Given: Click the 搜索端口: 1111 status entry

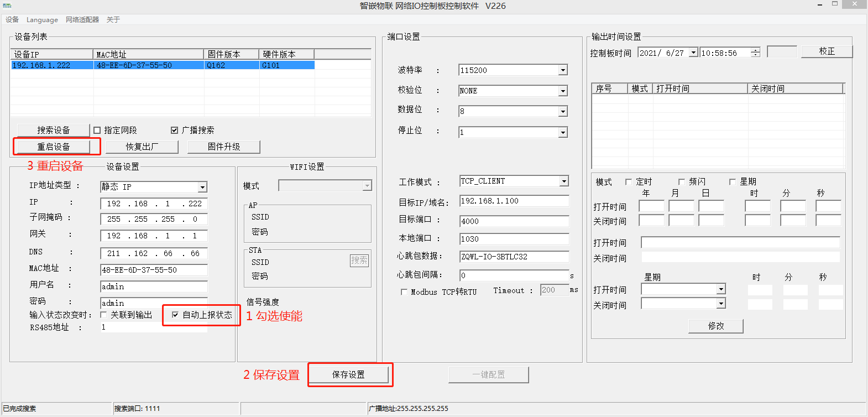Looking at the screenshot, I should point(137,409).
